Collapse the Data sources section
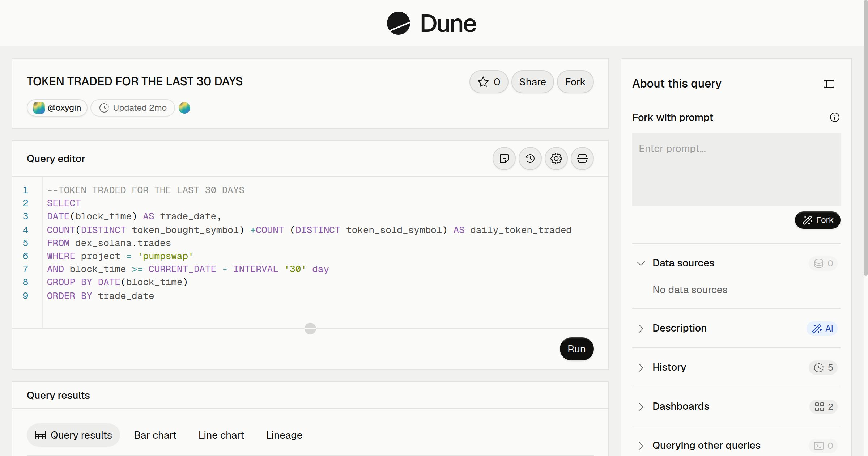This screenshot has height=456, width=868. click(641, 263)
